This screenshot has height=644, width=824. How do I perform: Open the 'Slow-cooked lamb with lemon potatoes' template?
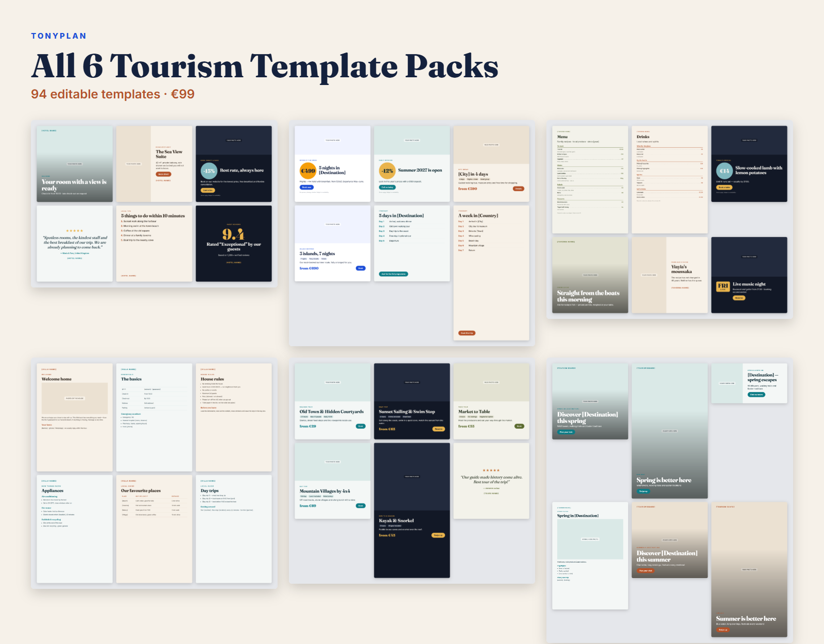point(749,164)
